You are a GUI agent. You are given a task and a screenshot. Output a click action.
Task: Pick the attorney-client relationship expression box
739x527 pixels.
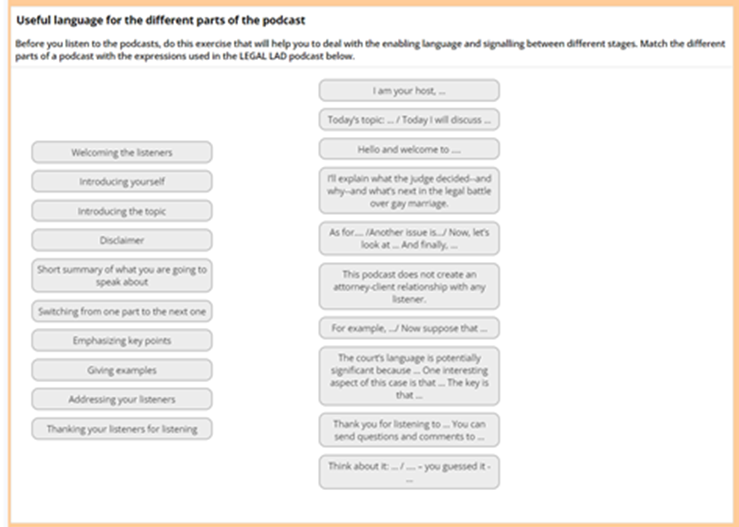point(409,286)
